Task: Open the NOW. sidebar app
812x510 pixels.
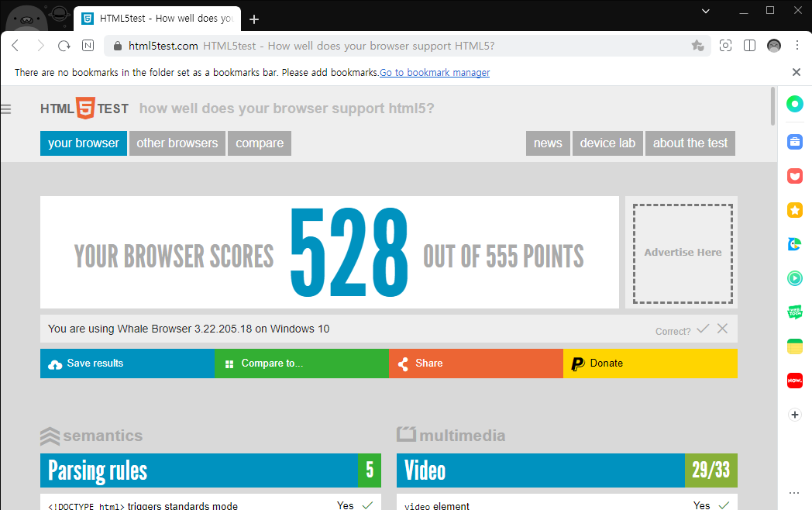Action: tap(795, 381)
